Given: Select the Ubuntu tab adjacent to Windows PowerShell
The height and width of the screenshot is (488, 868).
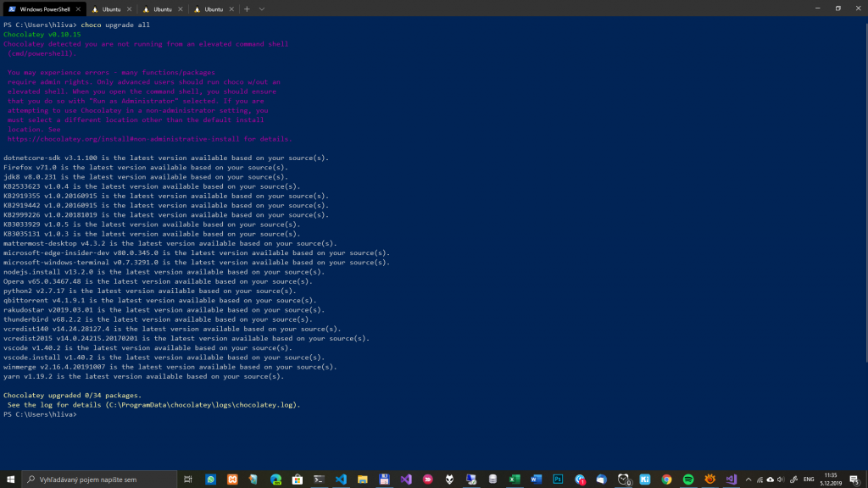Looking at the screenshot, I should click(x=111, y=8).
